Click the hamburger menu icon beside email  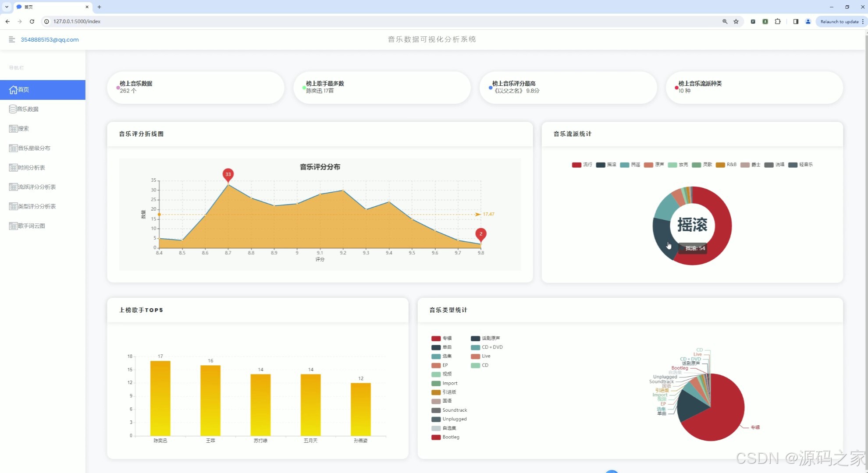tap(12, 39)
